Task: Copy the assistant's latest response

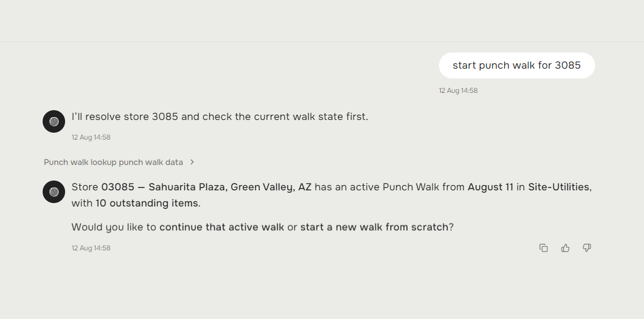Action: click(543, 248)
